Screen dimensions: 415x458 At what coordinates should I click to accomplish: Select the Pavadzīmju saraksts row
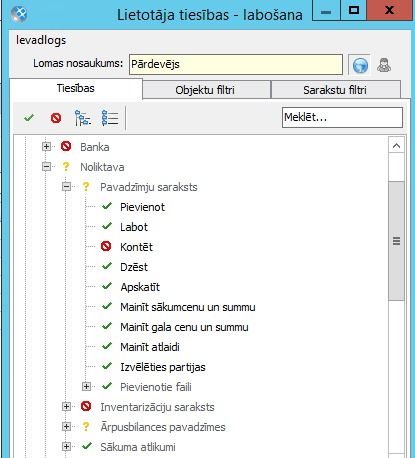149,187
